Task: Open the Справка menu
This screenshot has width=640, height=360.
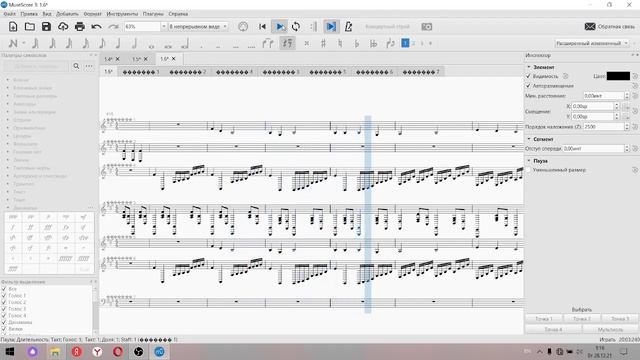Action: click(178, 13)
